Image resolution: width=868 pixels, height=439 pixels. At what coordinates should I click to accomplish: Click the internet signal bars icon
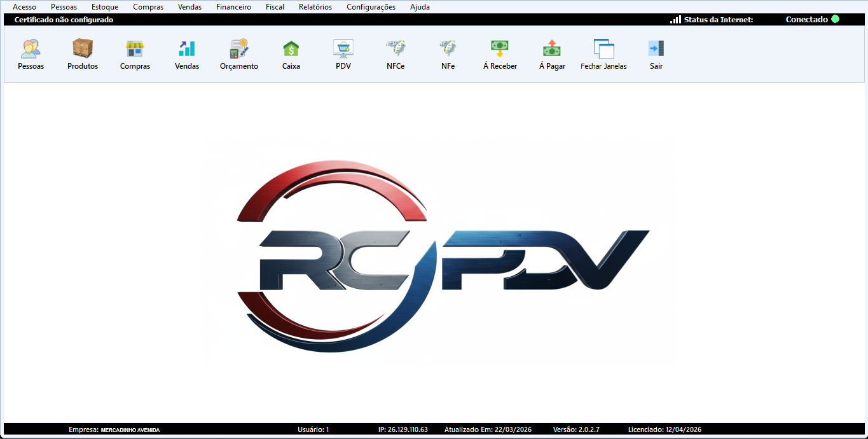tap(675, 20)
